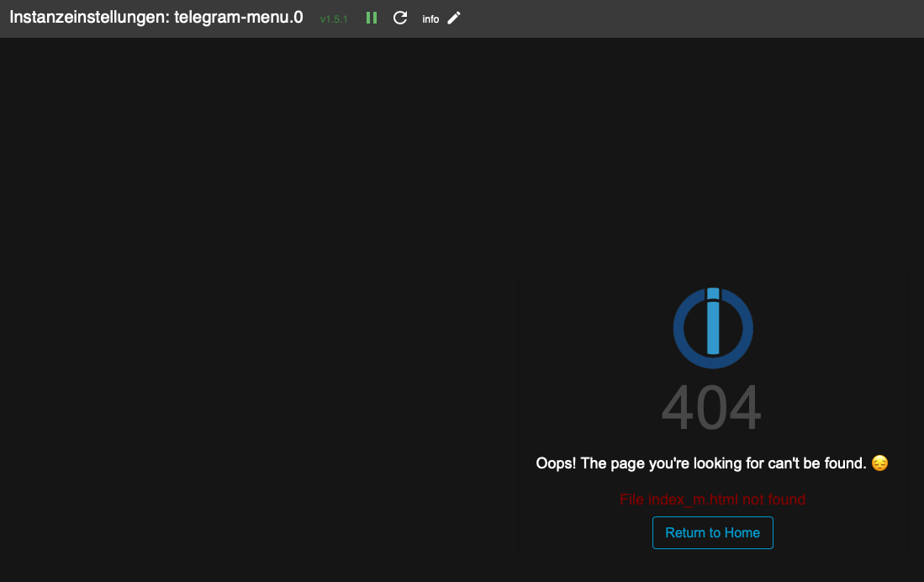924x582 pixels.
Task: Click the title Instanzeinstellungen: telegram-menu.0
Action: pyautogui.click(x=156, y=18)
